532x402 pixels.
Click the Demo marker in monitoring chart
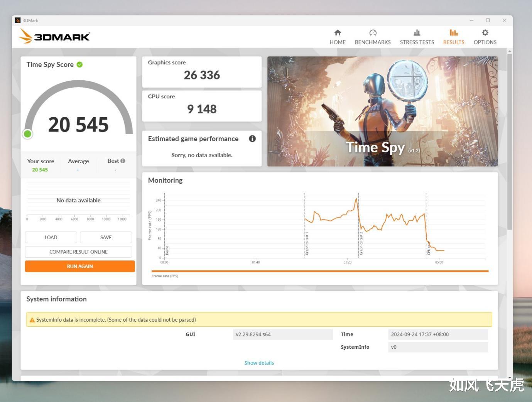[167, 250]
